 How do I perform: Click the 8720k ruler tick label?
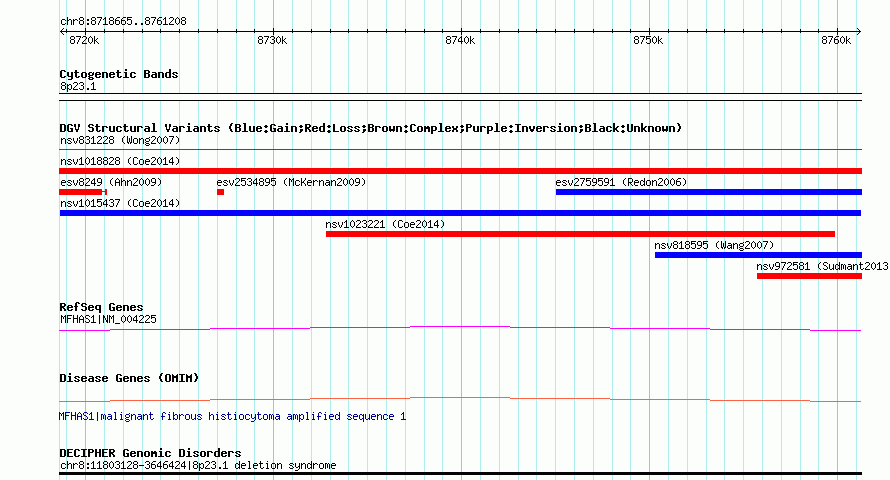coord(84,40)
